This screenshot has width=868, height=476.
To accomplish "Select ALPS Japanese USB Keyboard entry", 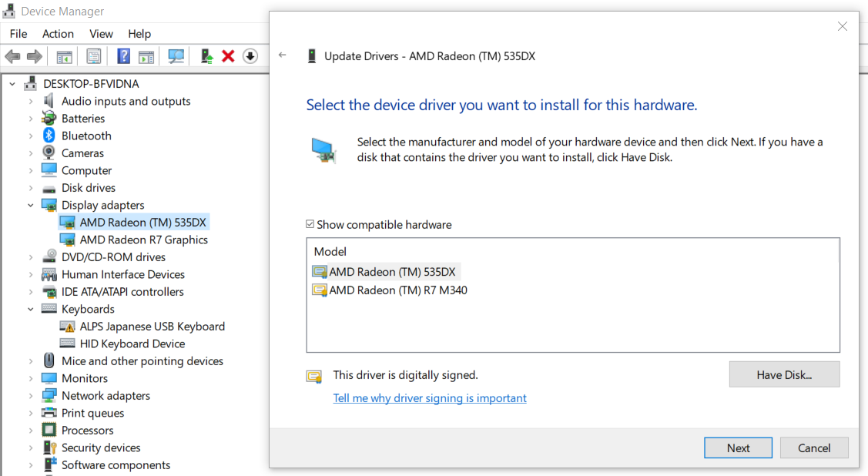I will click(x=152, y=327).
